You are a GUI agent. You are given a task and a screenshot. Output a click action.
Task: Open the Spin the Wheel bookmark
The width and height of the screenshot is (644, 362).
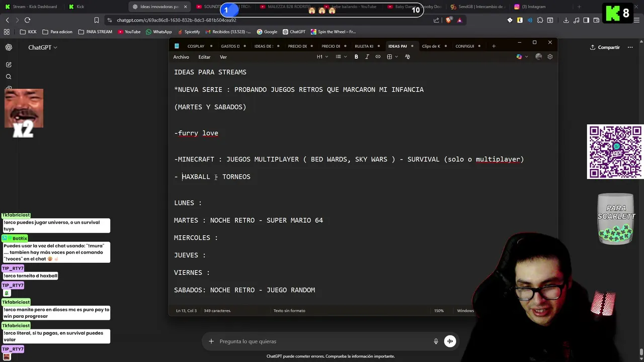coord(333,32)
